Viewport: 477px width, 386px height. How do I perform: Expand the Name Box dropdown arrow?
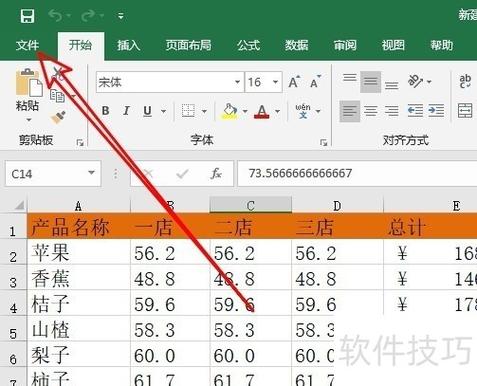point(91,173)
